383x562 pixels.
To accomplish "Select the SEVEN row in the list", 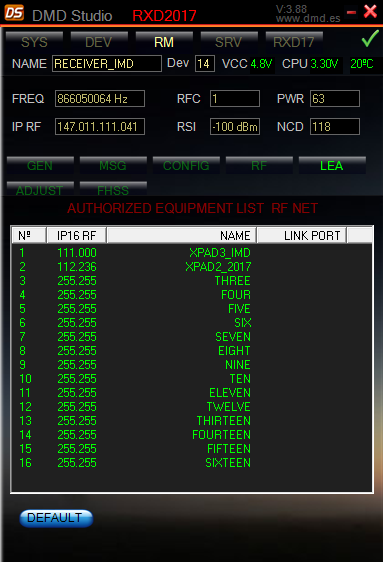I will pos(192,337).
